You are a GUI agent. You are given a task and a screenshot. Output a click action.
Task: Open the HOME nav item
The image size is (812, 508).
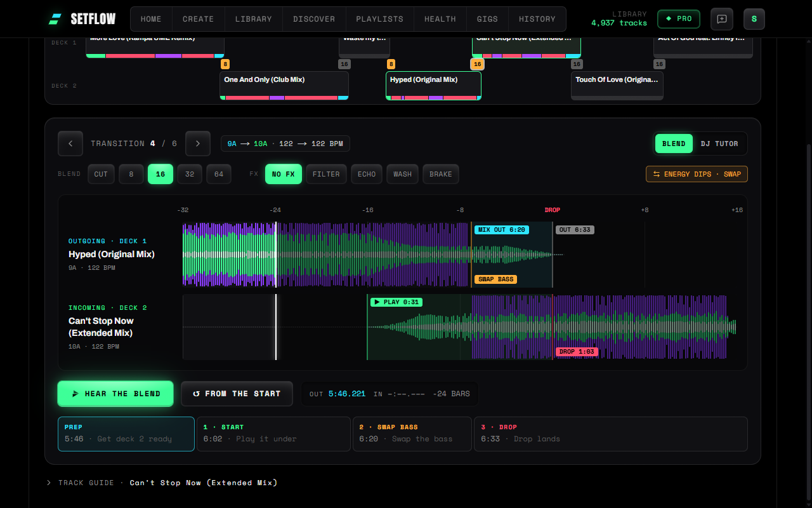pyautogui.click(x=151, y=19)
